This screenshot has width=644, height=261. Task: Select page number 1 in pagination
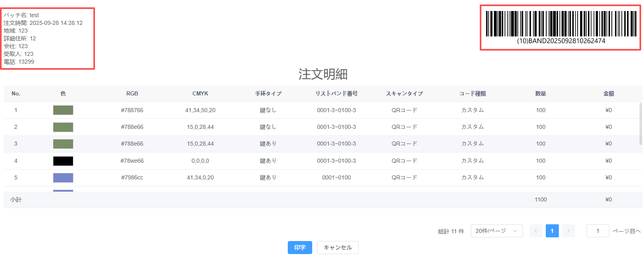click(x=552, y=231)
